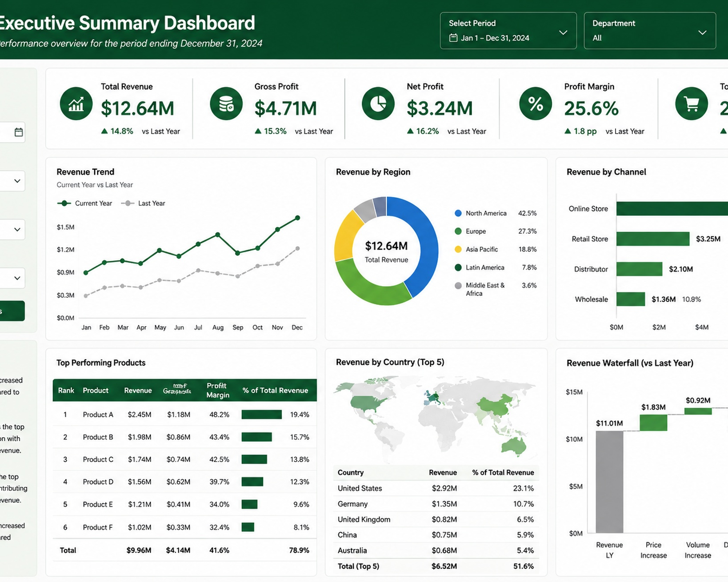Select China in country table
728x582 pixels.
[347, 535]
